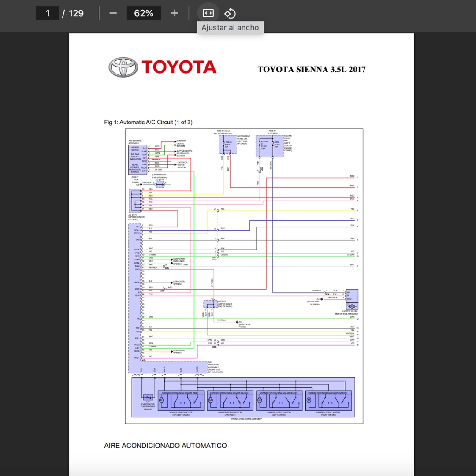The height and width of the screenshot is (476, 476).
Task: Rotate the document counterclockwise
Action: [230, 13]
